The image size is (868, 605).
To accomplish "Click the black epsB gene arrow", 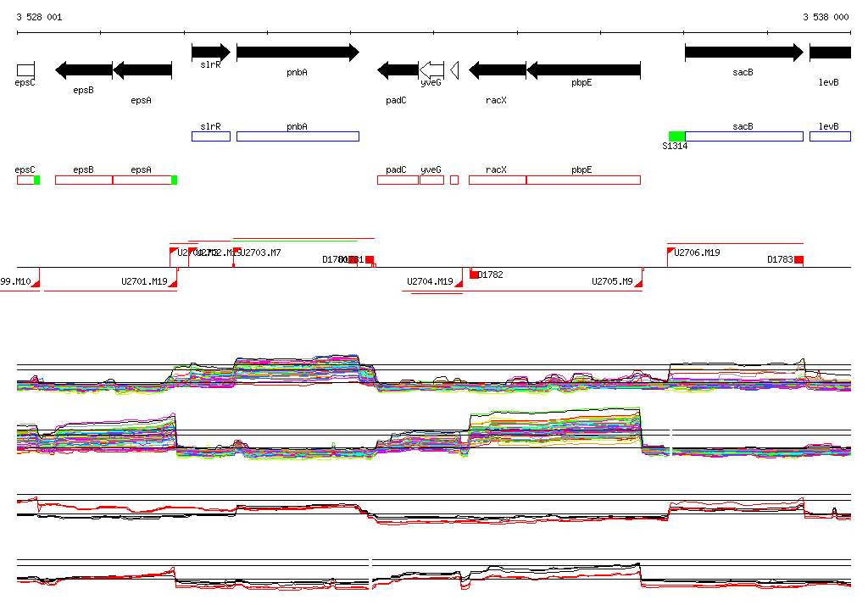I will 84,70.
